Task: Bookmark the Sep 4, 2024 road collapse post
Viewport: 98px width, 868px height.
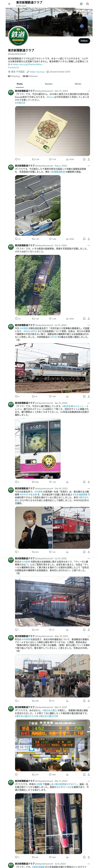Action: click(x=84, y=239)
